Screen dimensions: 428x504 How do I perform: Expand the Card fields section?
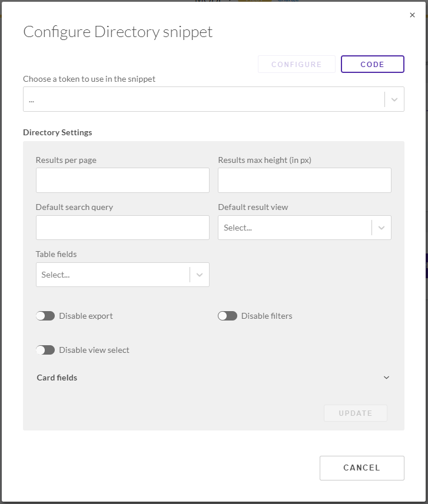[213, 378]
